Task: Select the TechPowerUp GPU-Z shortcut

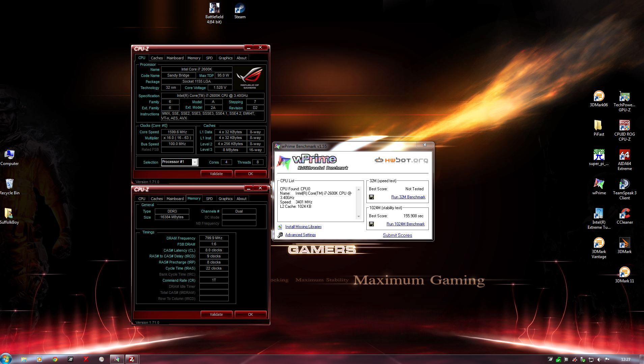Action: coord(624,101)
